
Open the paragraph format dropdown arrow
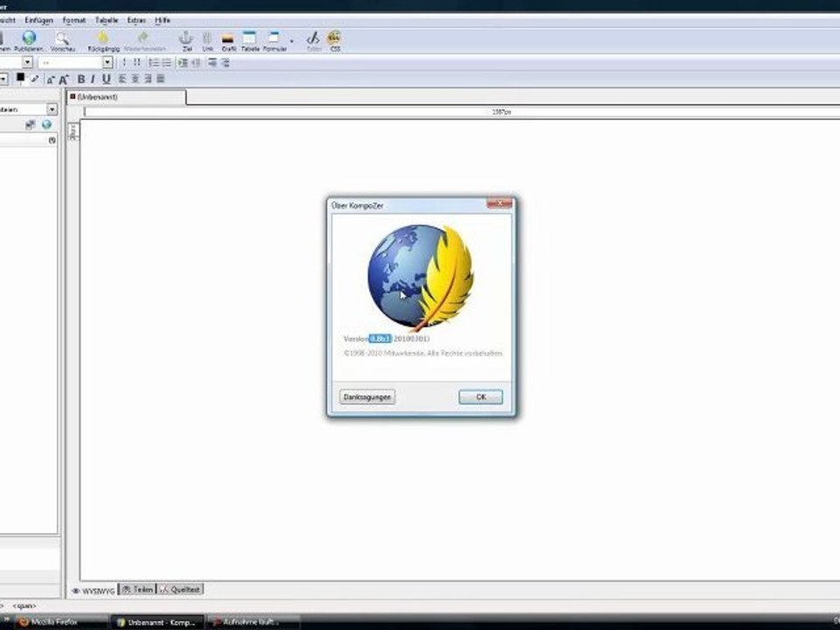(x=27, y=63)
